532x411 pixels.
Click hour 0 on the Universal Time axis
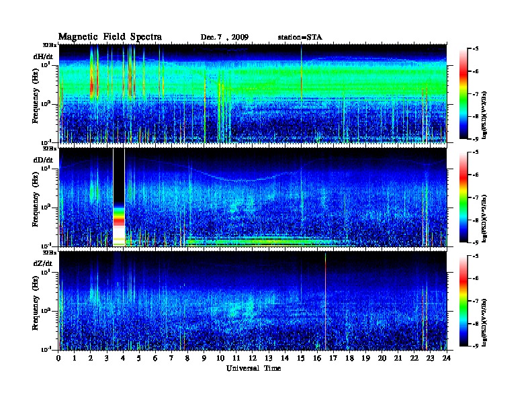58,358
